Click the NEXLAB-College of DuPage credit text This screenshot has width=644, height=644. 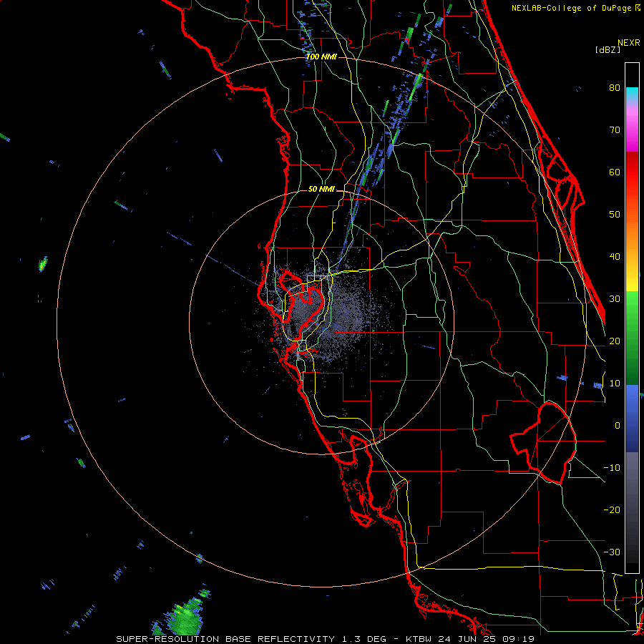[571, 8]
